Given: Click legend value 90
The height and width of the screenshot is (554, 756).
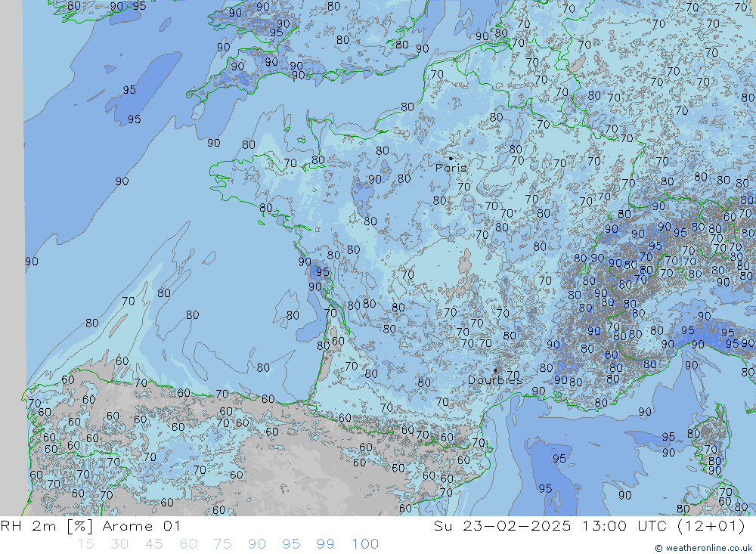Looking at the screenshot, I should click(x=257, y=544).
